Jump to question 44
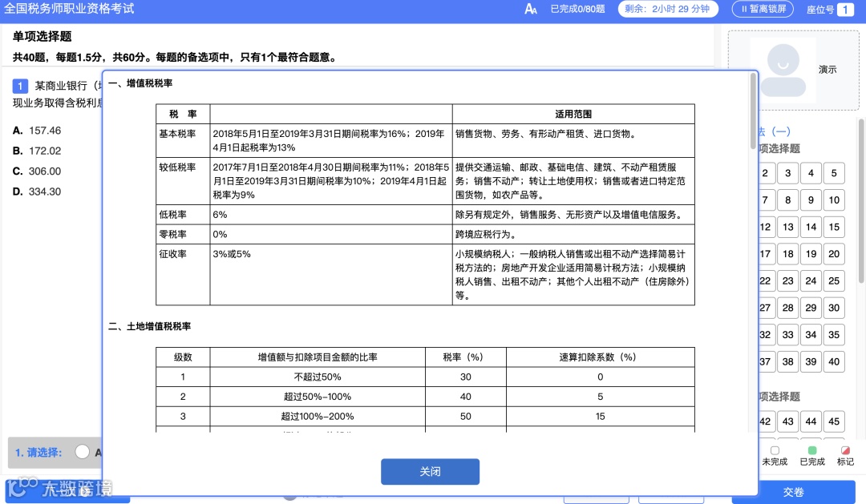 (811, 421)
